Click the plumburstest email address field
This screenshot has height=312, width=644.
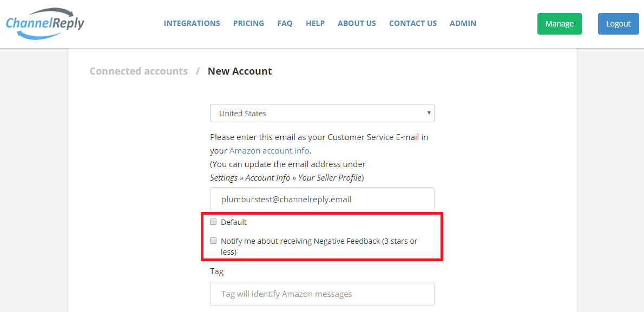click(322, 200)
